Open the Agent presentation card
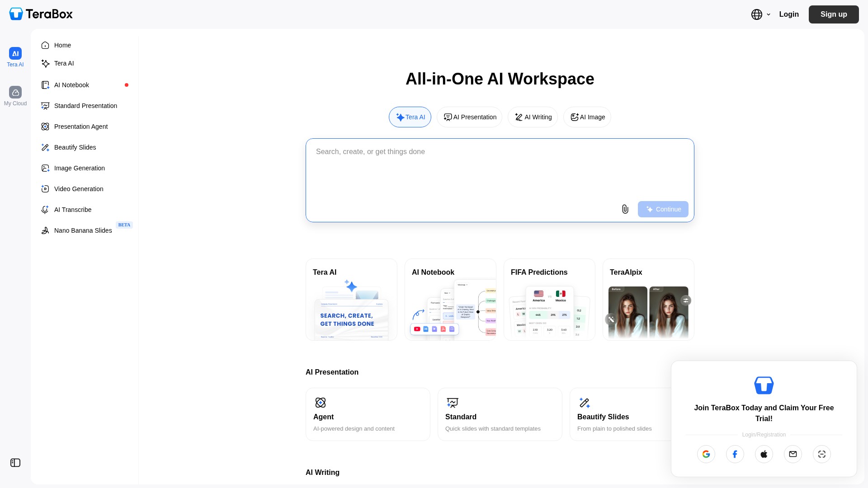The height and width of the screenshot is (488, 868). (x=368, y=414)
